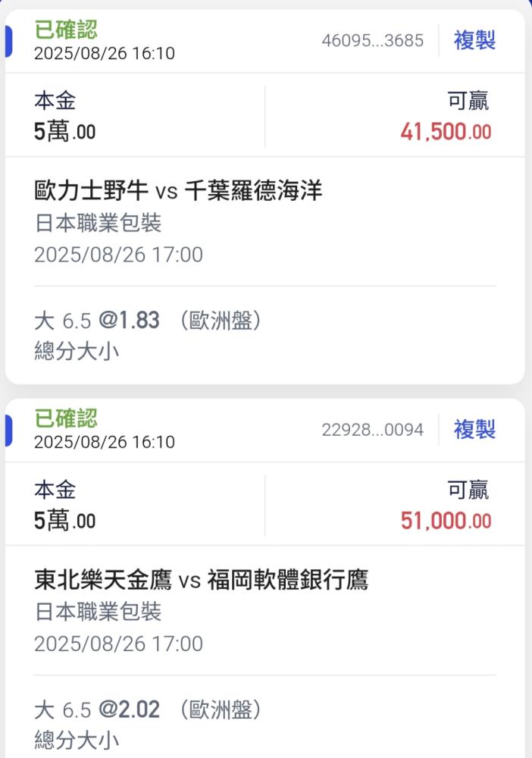
Task: Copy bet ID 22928...0094 with 複製 button
Action: pos(474,430)
